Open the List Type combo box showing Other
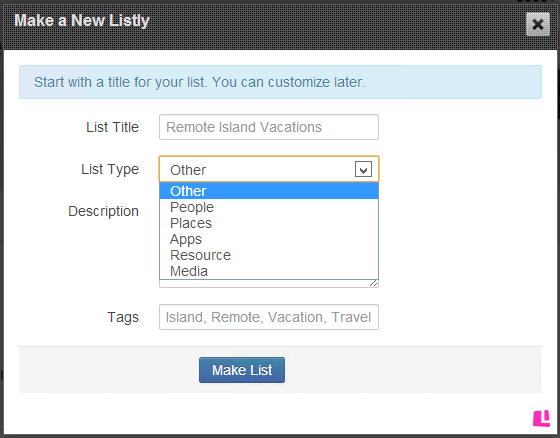 (269, 169)
